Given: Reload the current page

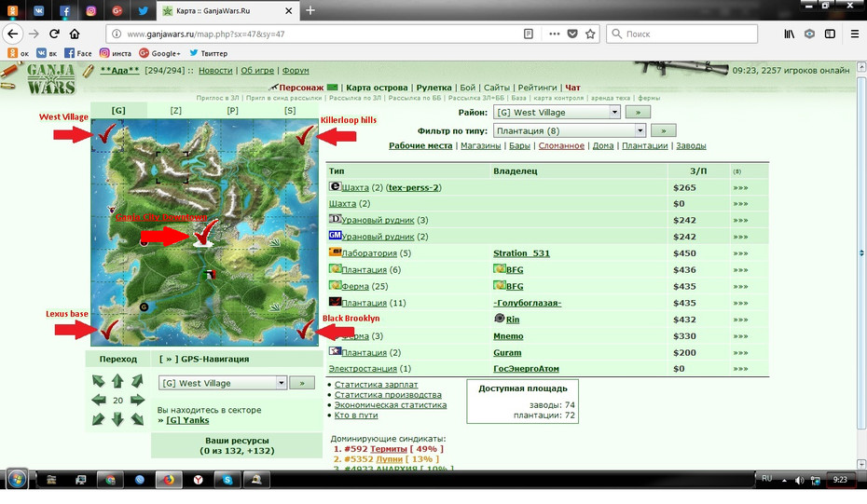Looking at the screenshot, I should [54, 34].
